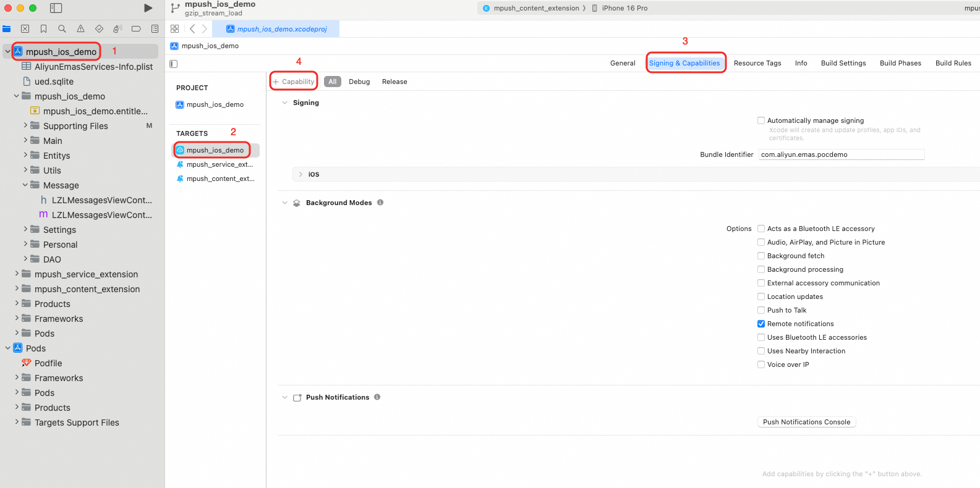Open the Build Rules tab
This screenshot has width=980, height=488.
[953, 63]
